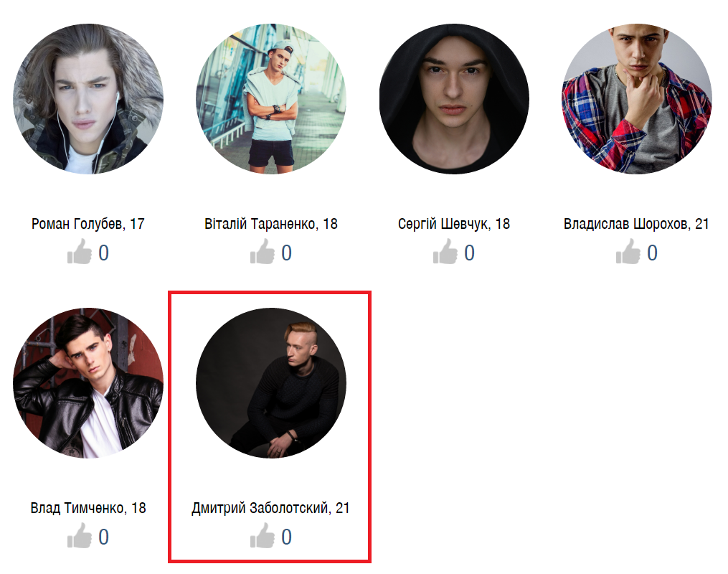This screenshot has width=728, height=574.
Task: Click thumbs-up icon under Влад Тимченко
Action: click(80, 536)
